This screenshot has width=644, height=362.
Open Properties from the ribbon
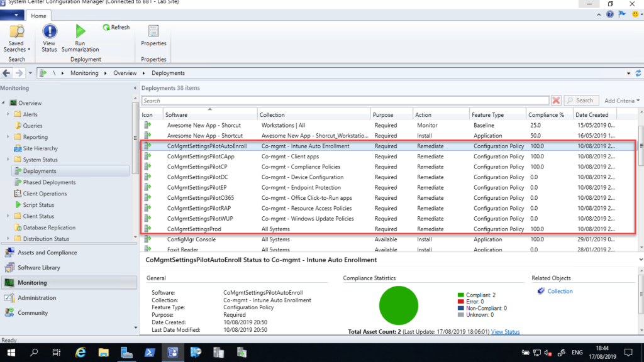153,35
